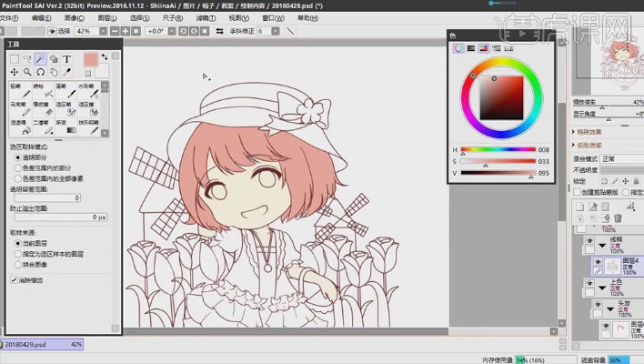Choose the 色差范围内的全部像素 selection mode
Image resolution: width=644 pixels, height=364 pixels.
coord(17,177)
